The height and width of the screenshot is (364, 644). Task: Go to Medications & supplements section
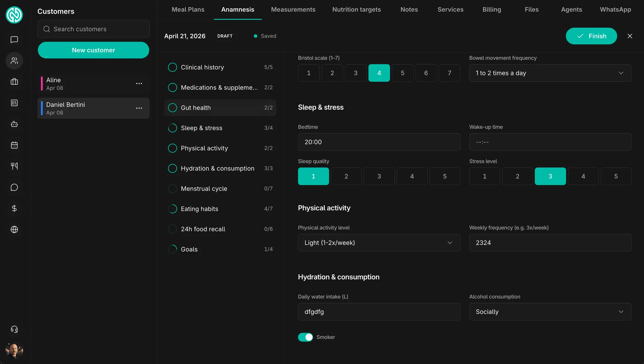220,88
